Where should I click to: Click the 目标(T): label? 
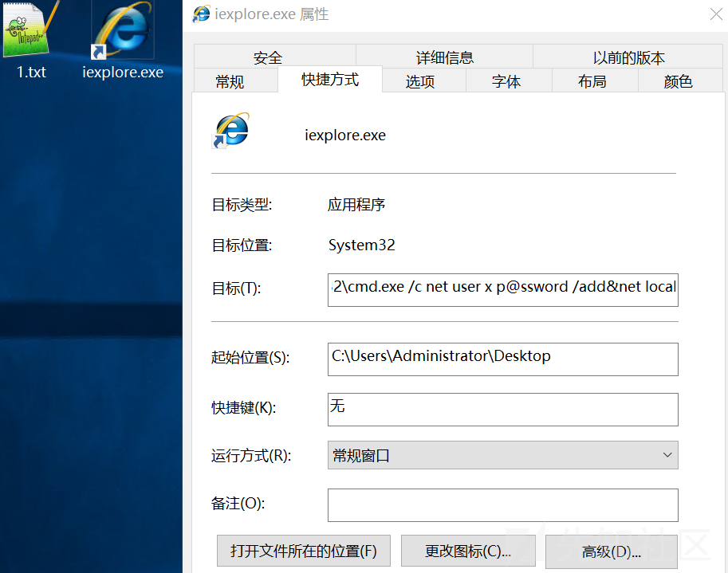236,288
